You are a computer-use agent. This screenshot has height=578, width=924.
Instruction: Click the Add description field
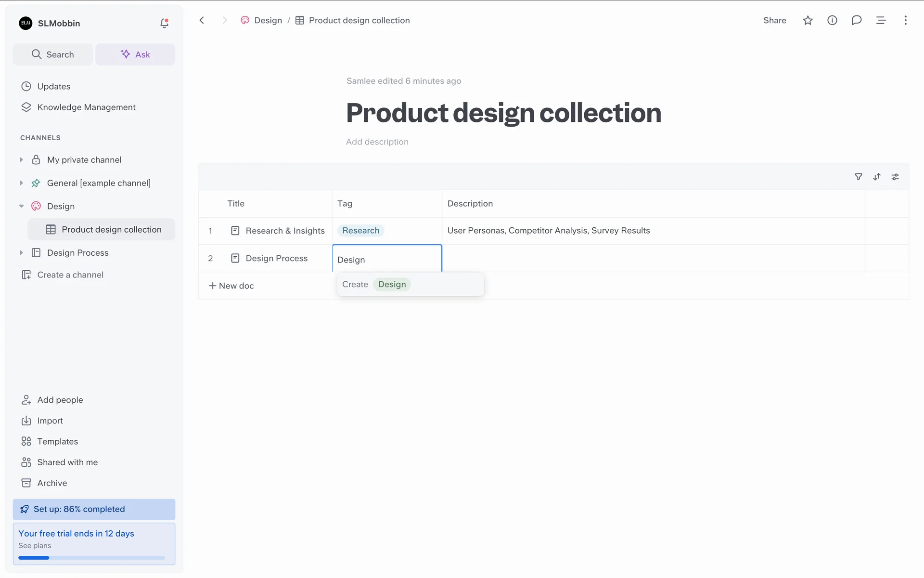[377, 142]
